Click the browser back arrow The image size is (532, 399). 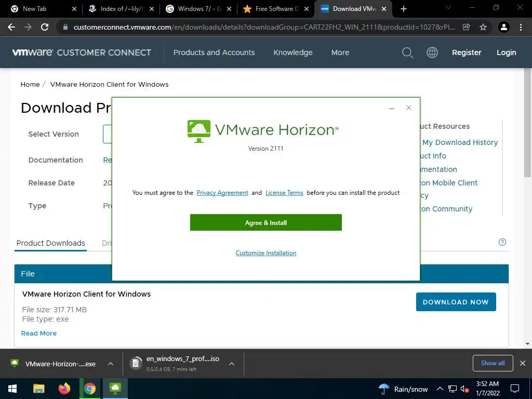[x=11, y=27]
